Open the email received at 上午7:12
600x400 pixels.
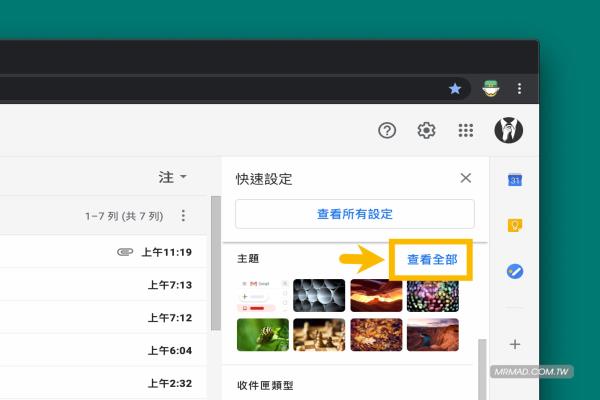point(103,318)
